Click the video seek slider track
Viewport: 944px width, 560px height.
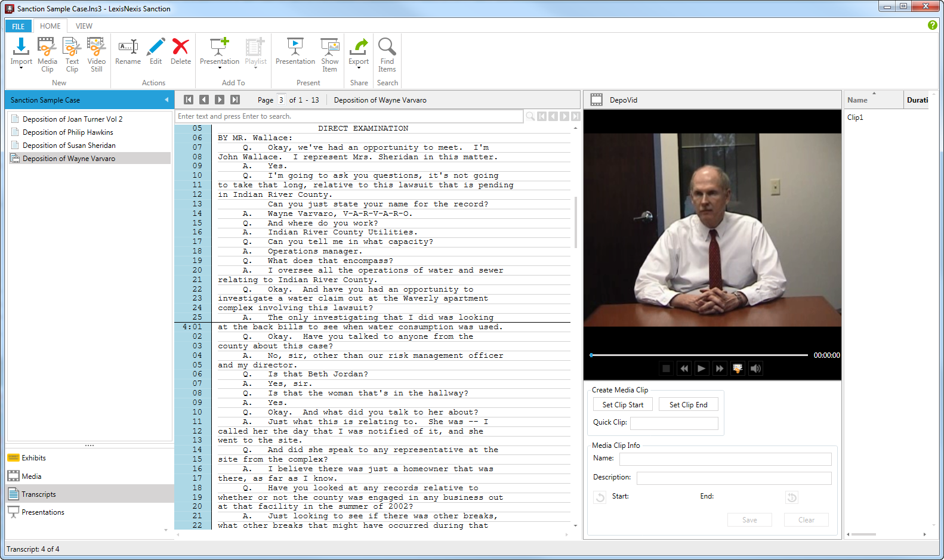(x=699, y=355)
